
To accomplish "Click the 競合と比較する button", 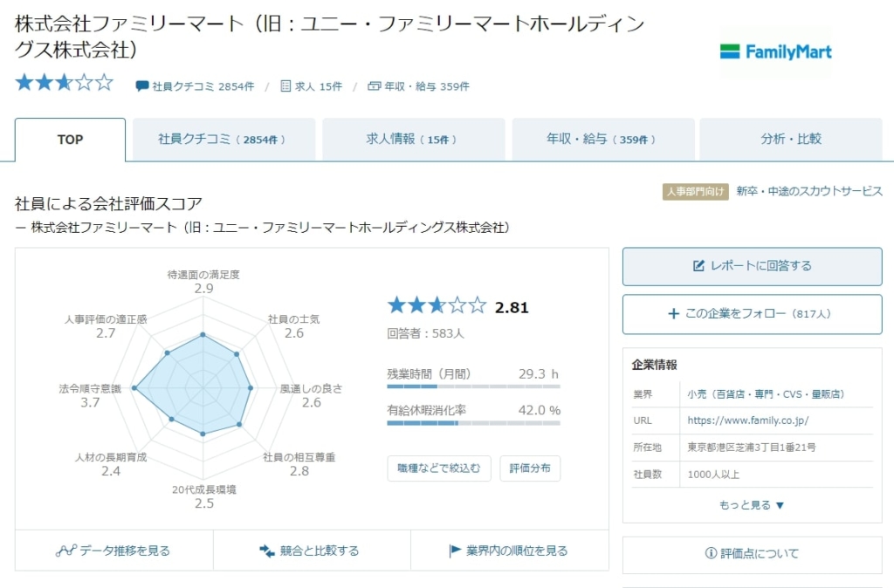I will pos(312,551).
